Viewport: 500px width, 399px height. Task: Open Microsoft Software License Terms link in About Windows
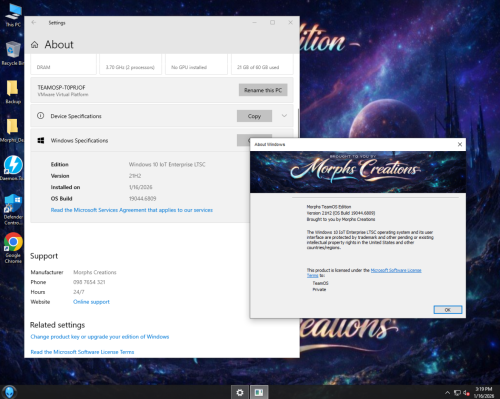click(x=396, y=270)
